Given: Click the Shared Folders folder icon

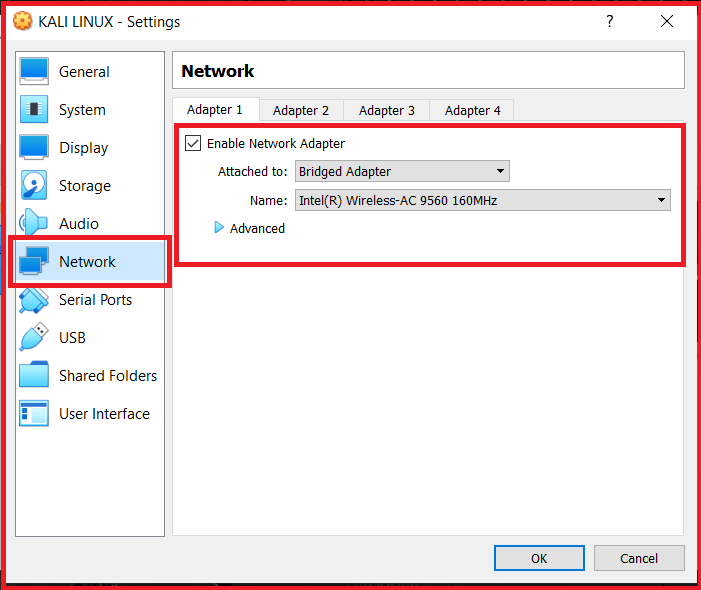Looking at the screenshot, I should click(34, 375).
